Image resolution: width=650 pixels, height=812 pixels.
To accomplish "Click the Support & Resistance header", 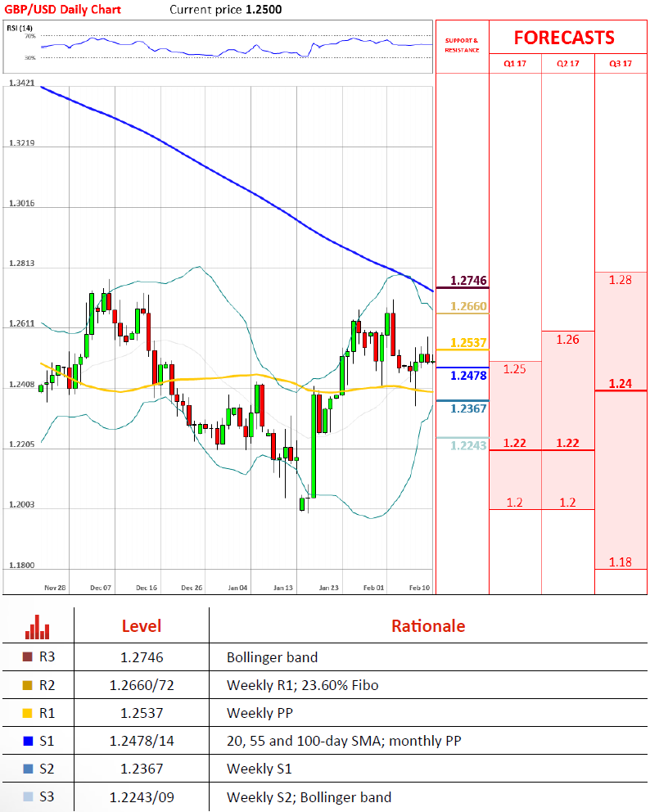I will click(x=462, y=45).
